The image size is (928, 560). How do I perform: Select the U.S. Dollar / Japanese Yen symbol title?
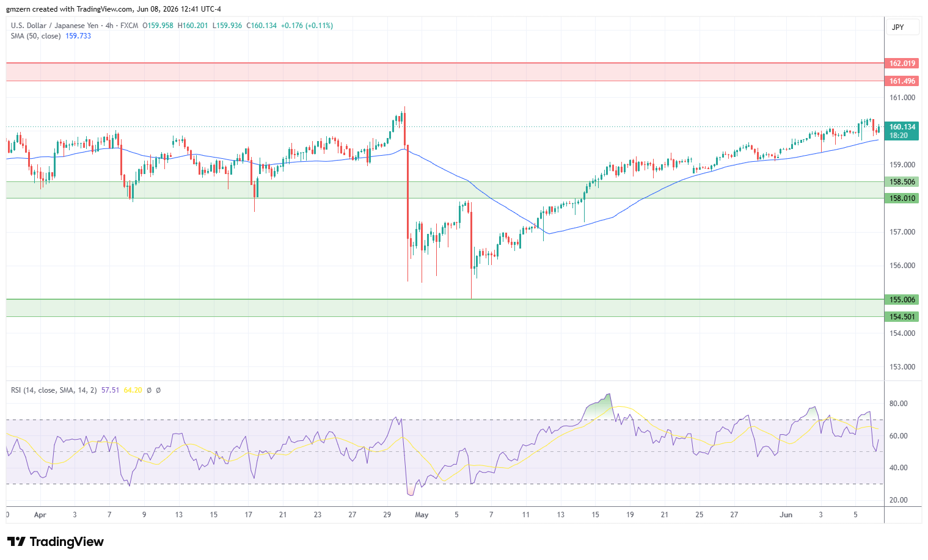(54, 26)
